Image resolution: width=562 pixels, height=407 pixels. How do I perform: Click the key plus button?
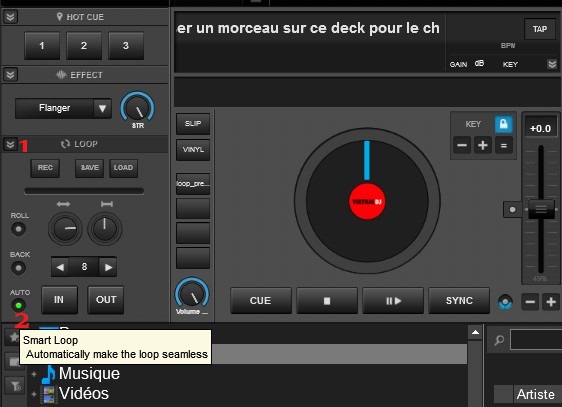483,145
